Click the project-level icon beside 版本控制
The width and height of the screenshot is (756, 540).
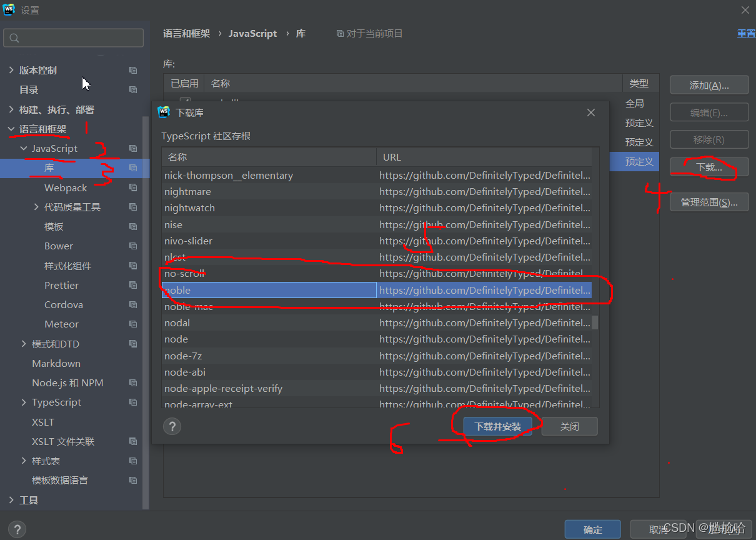133,70
